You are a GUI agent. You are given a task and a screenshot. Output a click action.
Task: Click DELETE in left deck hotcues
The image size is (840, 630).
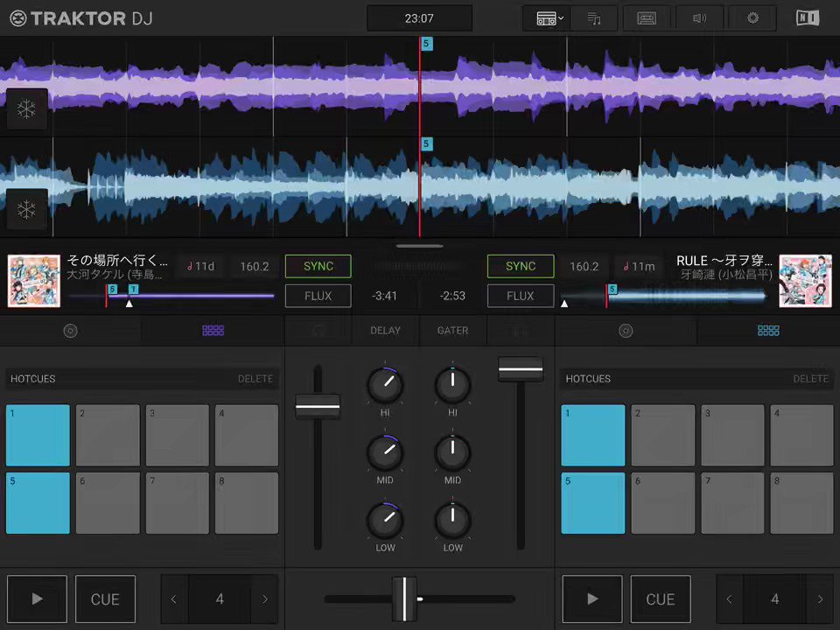point(255,379)
